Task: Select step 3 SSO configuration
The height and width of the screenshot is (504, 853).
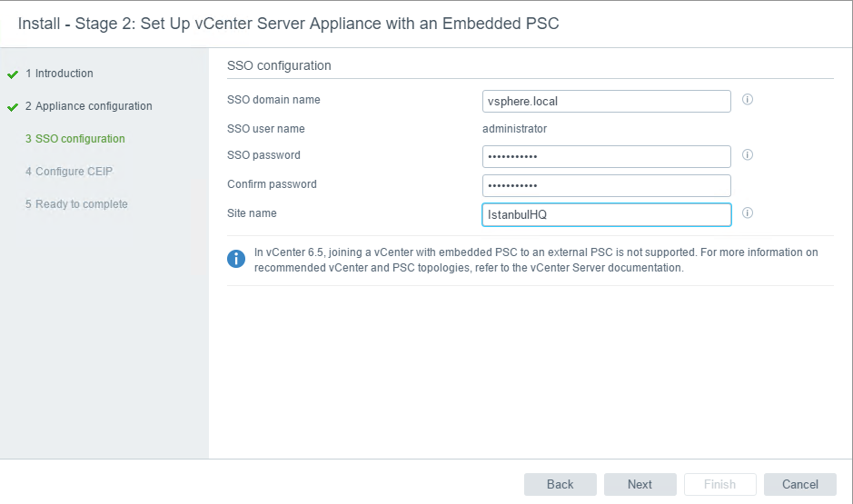Action: (75, 139)
